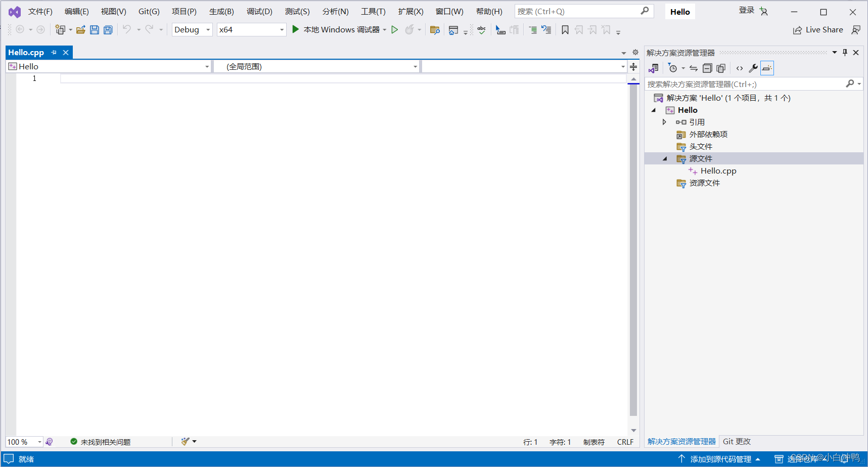Image resolution: width=868 pixels, height=467 pixels.
Task: Click the abc spell check icon
Action: [x=481, y=30]
